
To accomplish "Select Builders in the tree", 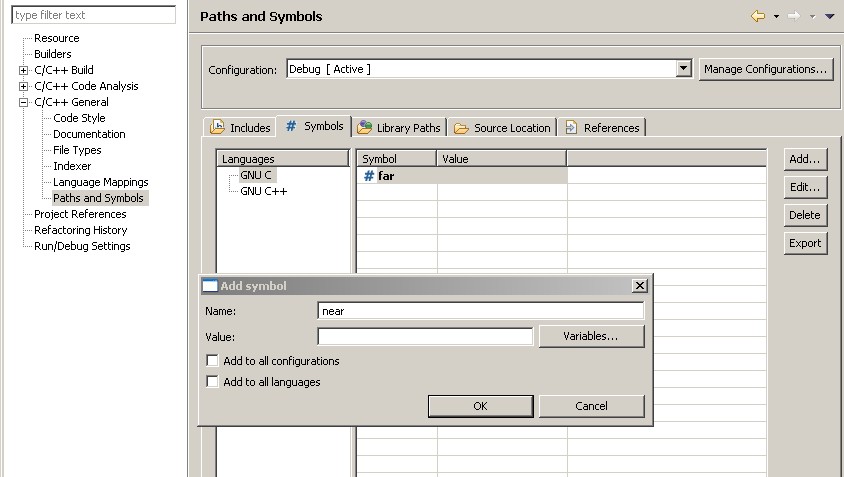I will [x=53, y=54].
